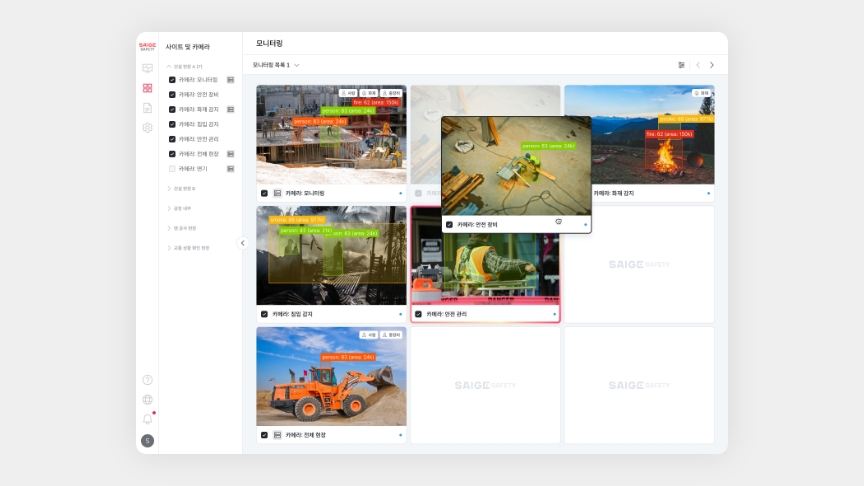Image resolution: width=864 pixels, height=486 pixels.
Task: Enable the unchecked 카메라: 연기 checkbox
Action: point(172,169)
